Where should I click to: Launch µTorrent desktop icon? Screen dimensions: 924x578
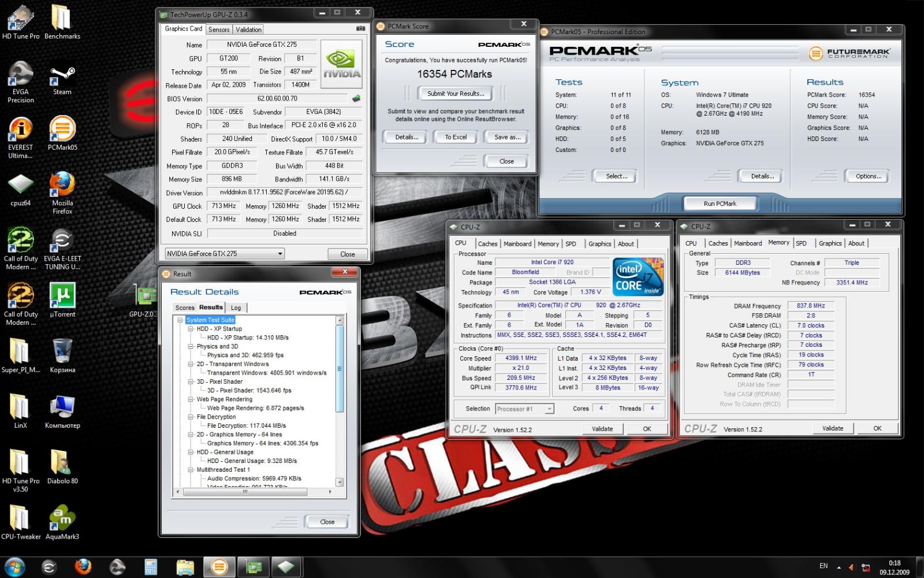tap(62, 299)
